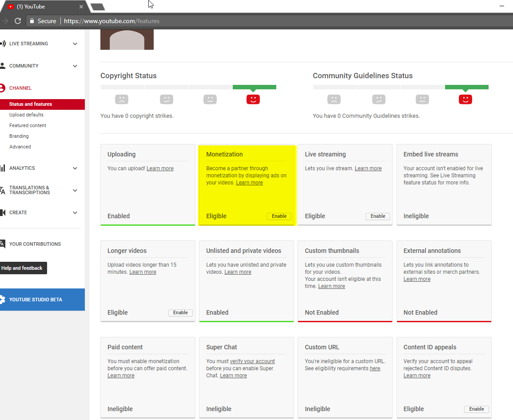Open the Upload defaults menu item
The image size is (513, 420).
pyautogui.click(x=26, y=115)
